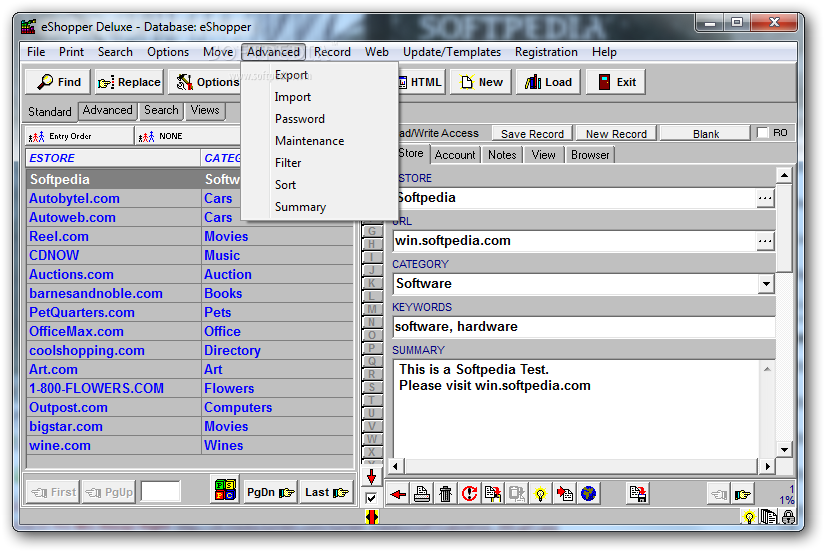825x552 pixels.
Task: Select the wine.com row
Action: coord(190,446)
